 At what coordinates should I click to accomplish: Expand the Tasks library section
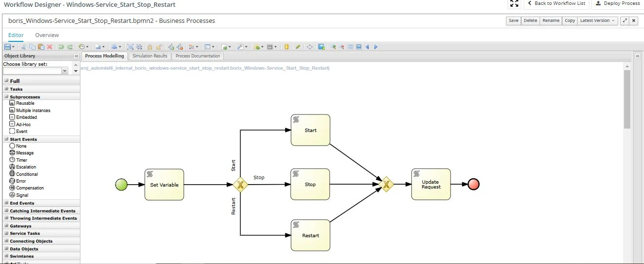pos(6,89)
